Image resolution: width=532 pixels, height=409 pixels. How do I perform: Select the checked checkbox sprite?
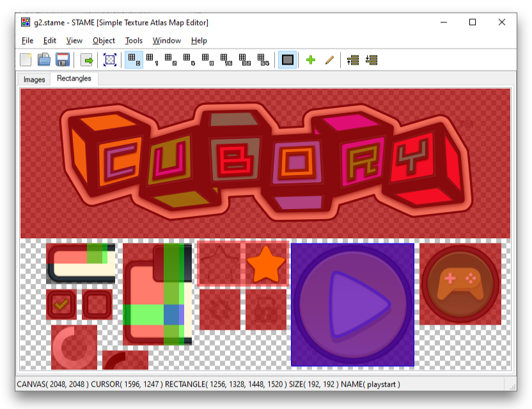(x=61, y=304)
